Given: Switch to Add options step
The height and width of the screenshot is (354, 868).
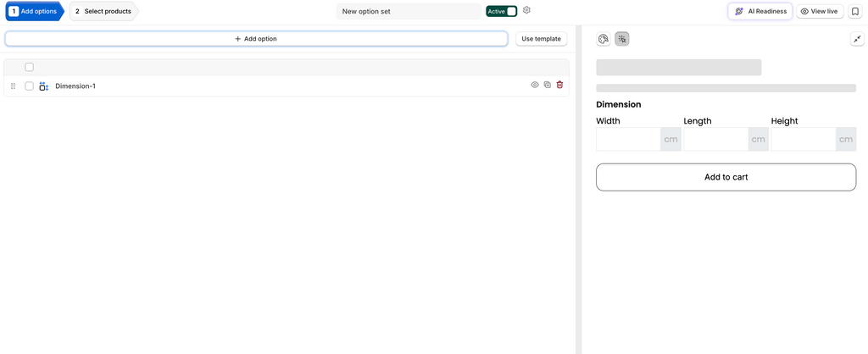Looking at the screenshot, I should click(34, 11).
